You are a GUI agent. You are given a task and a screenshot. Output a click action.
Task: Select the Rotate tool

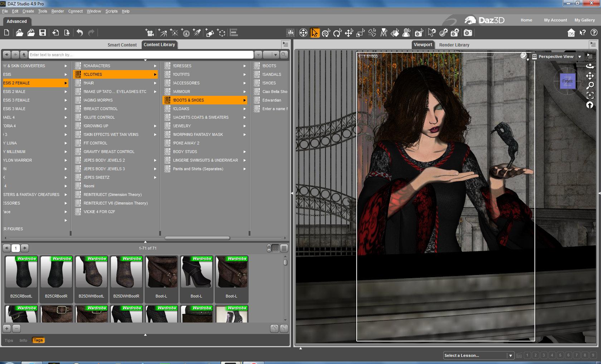point(337,33)
